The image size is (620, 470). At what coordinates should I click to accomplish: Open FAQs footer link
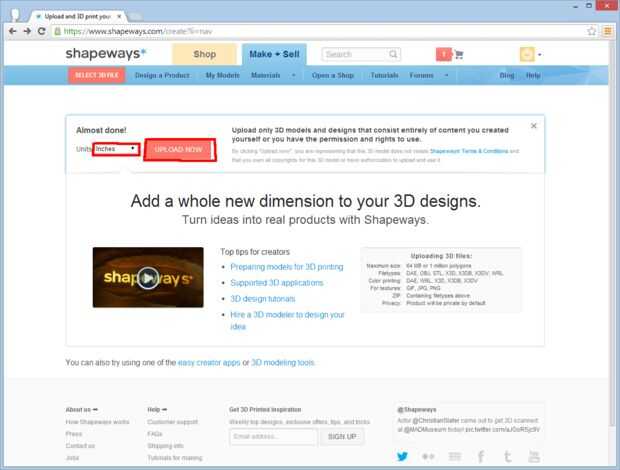tap(155, 434)
